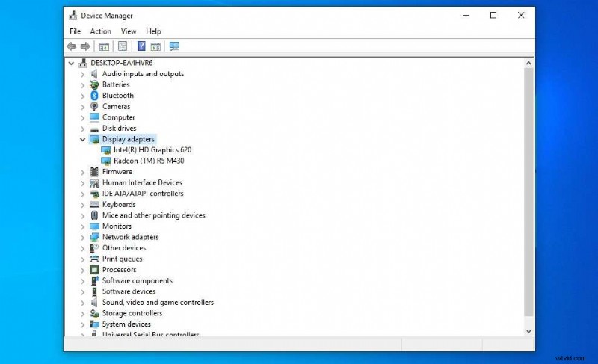Viewport: 598px width, 364px height.
Task: Click the Intel(R) HD Graphics 620 adapter icon
Action: 105,150
